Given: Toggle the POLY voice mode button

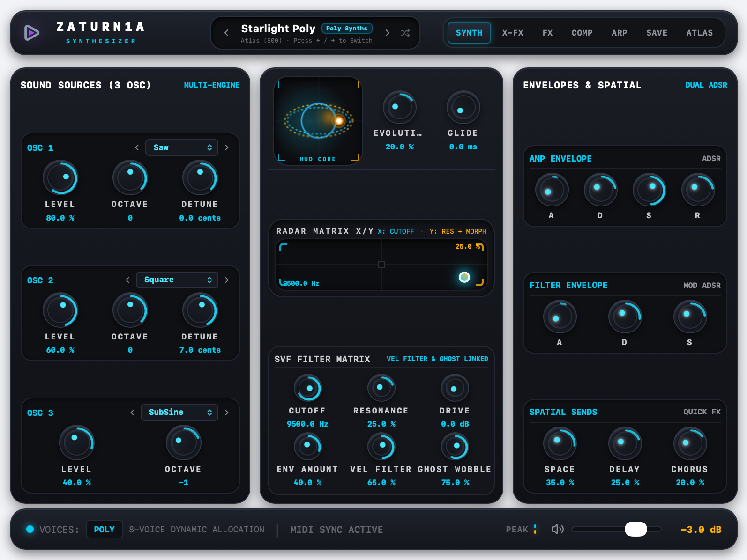Looking at the screenshot, I should [x=104, y=529].
